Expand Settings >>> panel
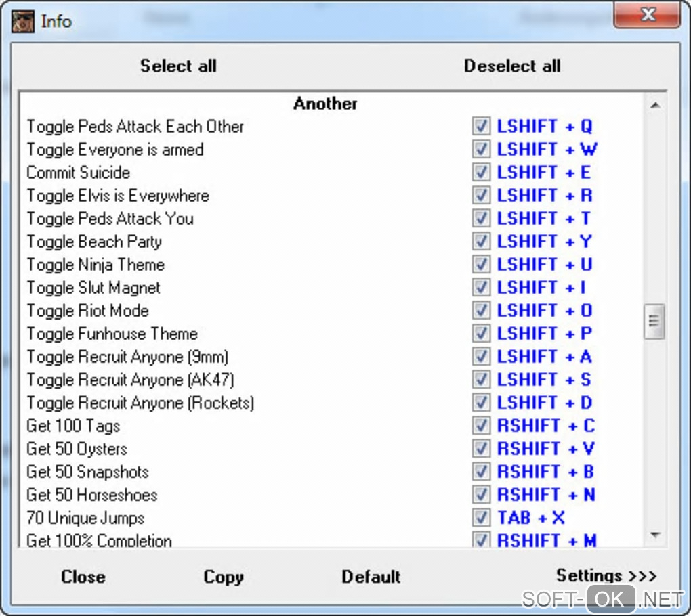This screenshot has height=616, width=691. 606,575
